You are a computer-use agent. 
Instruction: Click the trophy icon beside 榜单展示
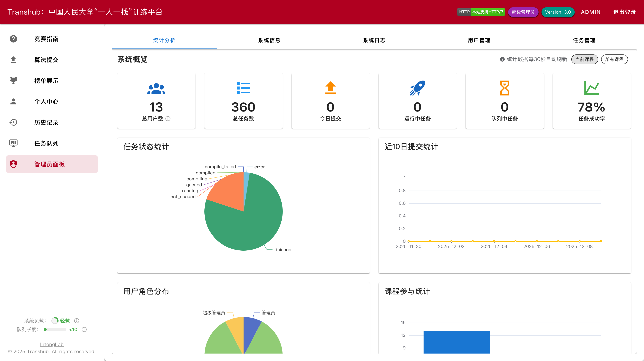(13, 81)
